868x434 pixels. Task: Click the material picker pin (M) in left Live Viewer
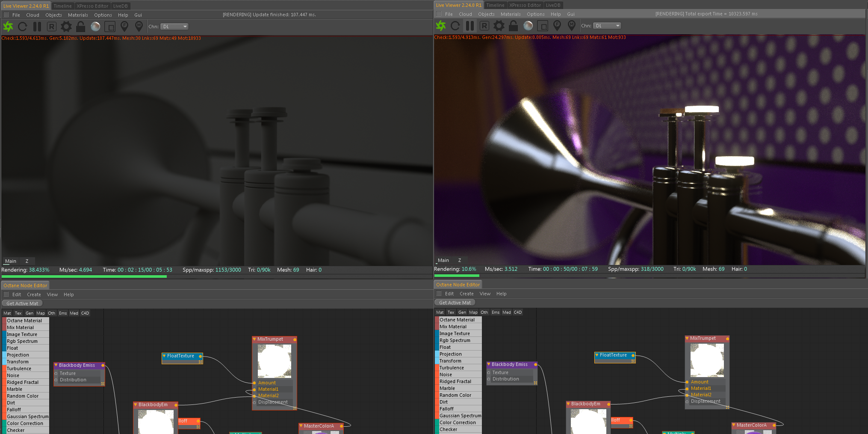tap(139, 27)
